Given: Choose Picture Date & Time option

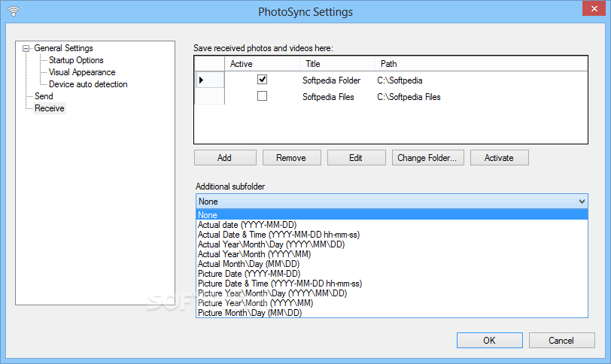Looking at the screenshot, I should coord(391,284).
